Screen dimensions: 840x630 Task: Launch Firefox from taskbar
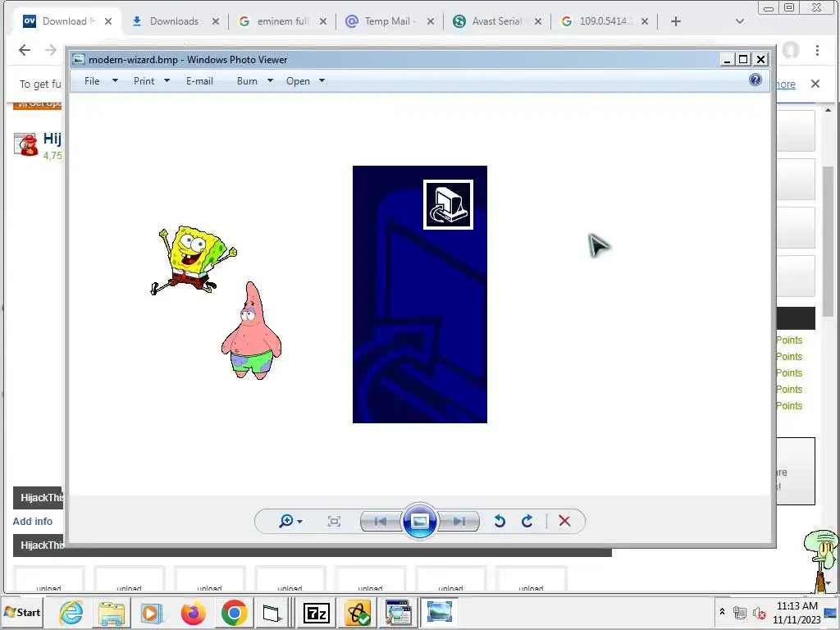(194, 612)
